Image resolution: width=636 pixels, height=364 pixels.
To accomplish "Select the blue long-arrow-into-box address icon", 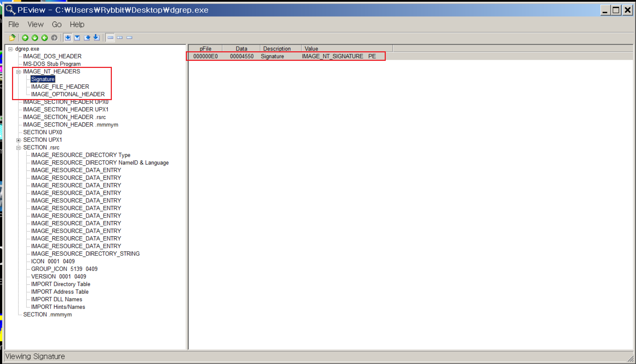I will click(x=97, y=37).
